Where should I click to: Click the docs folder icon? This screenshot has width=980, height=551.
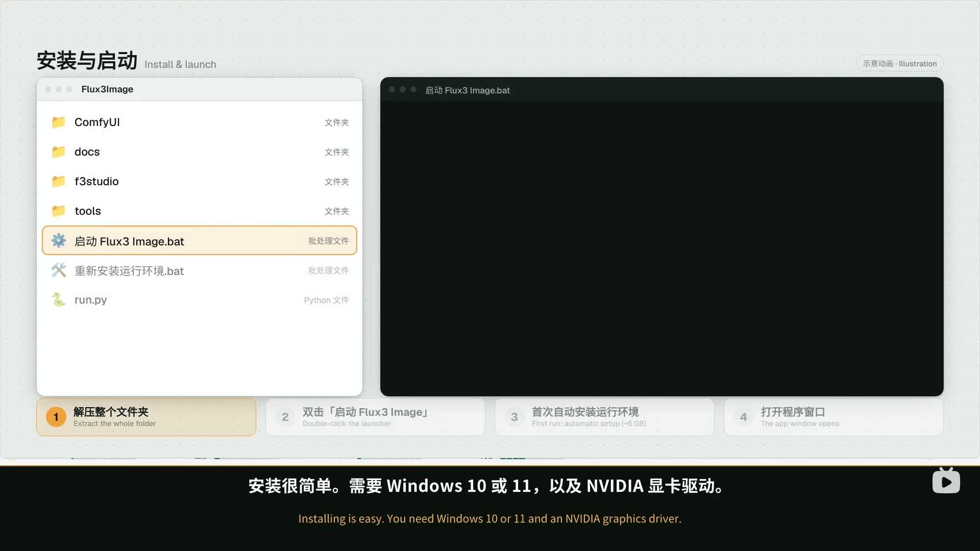(x=59, y=152)
